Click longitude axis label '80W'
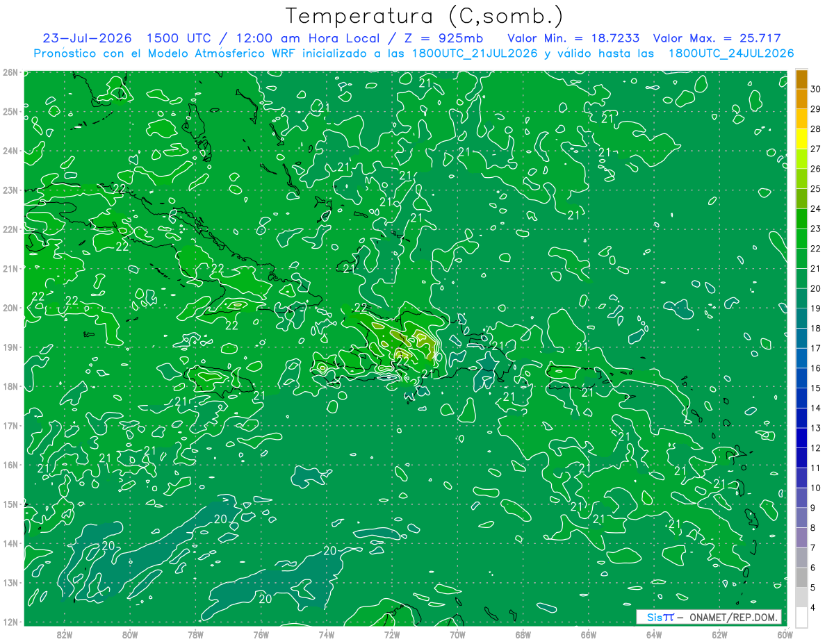Viewport: 834px width, 644px height. (x=129, y=634)
